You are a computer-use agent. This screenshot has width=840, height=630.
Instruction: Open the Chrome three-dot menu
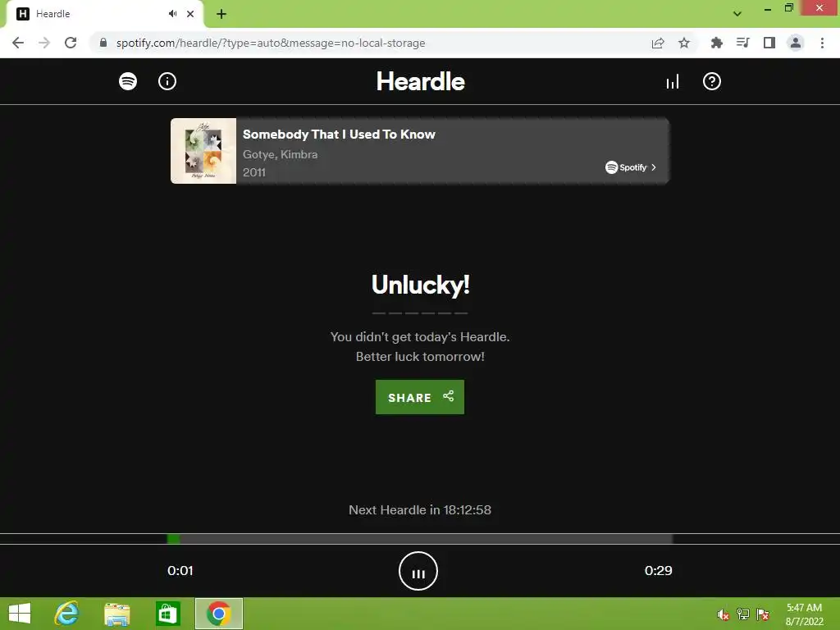point(822,43)
